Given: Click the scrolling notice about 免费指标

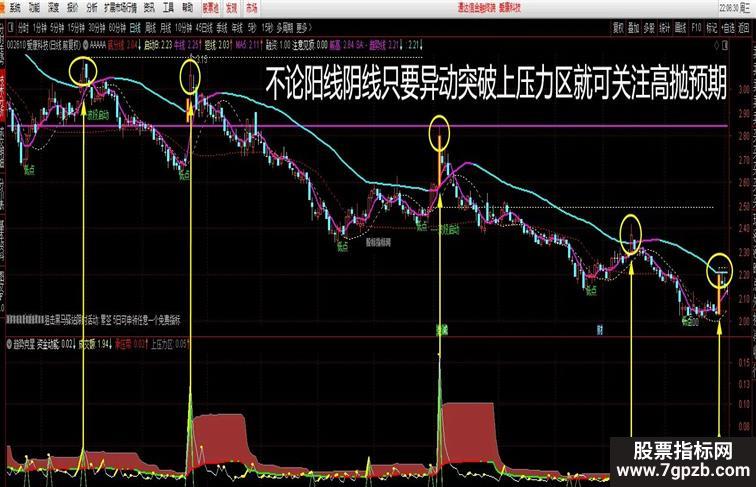Looking at the screenshot, I should (x=94, y=320).
